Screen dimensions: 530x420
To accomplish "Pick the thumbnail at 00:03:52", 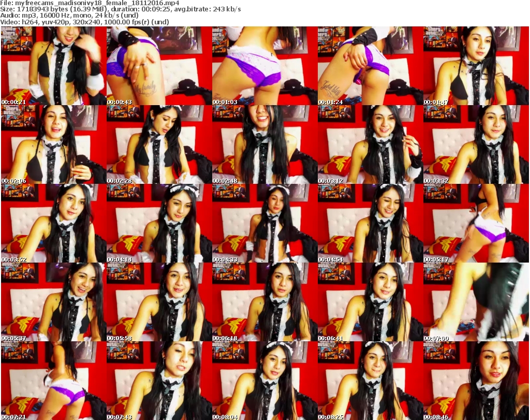I will [x=53, y=223].
